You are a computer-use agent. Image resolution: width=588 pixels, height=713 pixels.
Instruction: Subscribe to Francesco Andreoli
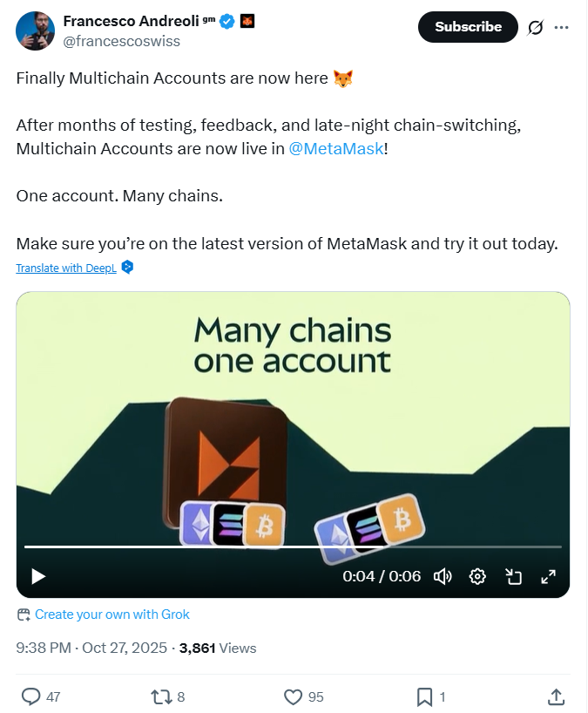point(468,27)
